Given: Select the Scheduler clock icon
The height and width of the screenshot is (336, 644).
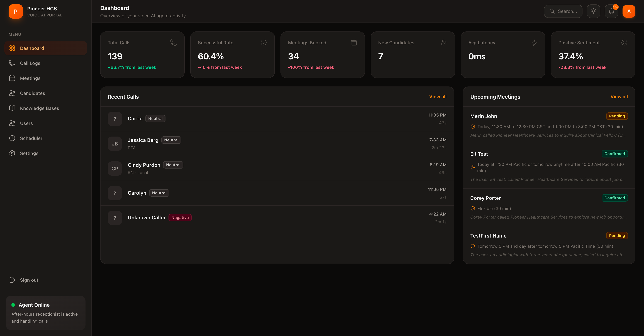Looking at the screenshot, I should [x=13, y=138].
